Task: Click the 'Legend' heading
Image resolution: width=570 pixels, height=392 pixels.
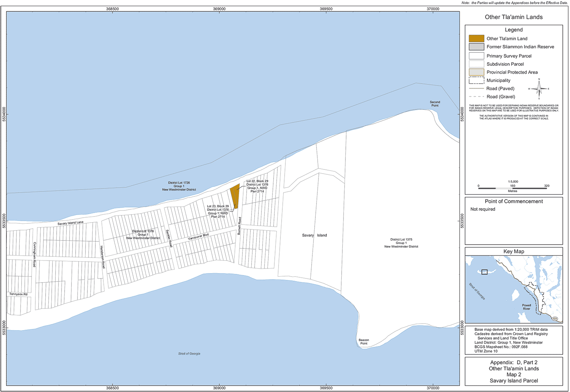Action: pyautogui.click(x=514, y=30)
